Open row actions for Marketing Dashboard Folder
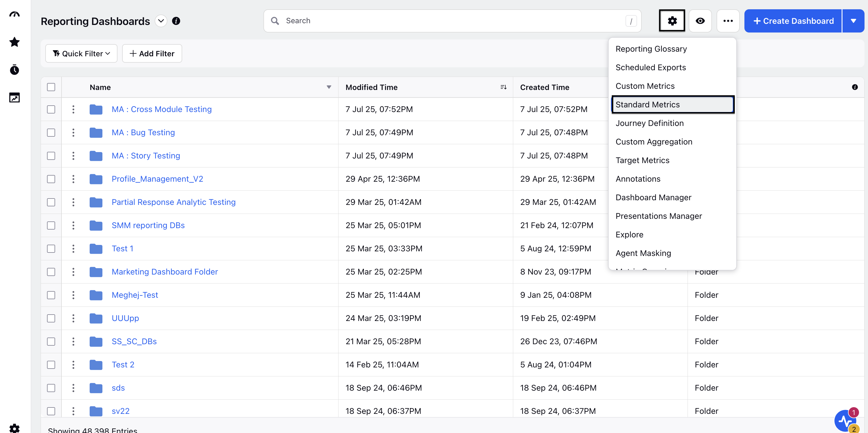 click(73, 272)
